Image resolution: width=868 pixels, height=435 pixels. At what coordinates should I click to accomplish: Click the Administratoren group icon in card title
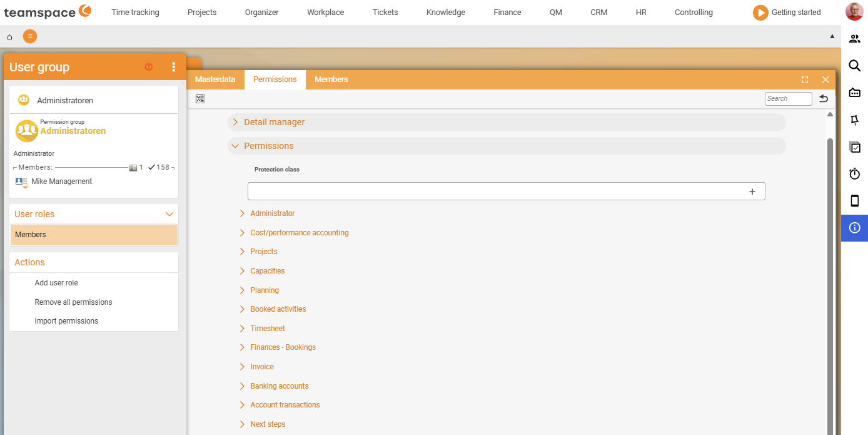tap(24, 100)
